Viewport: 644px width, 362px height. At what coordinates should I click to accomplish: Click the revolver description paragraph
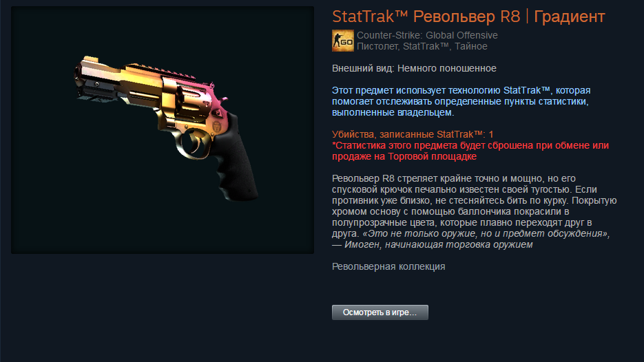[475, 211]
